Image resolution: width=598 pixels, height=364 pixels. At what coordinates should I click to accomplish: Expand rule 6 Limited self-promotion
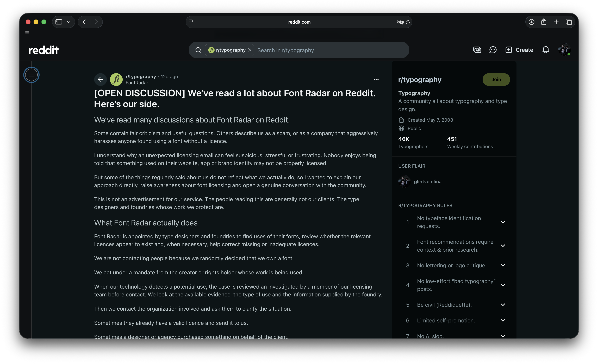coord(503,320)
